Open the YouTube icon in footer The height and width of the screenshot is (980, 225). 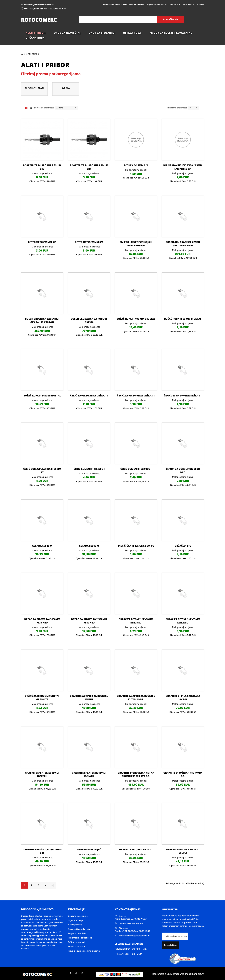point(76,973)
